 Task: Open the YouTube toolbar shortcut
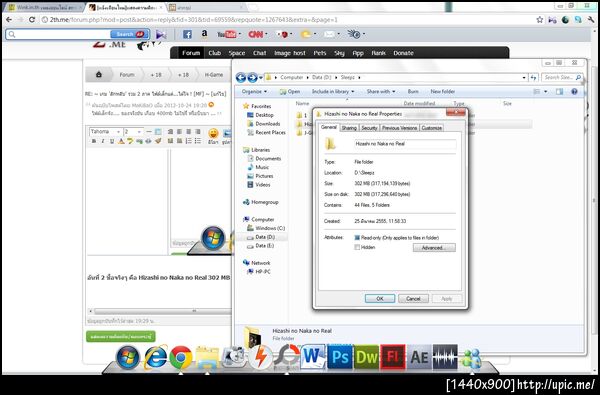click(227, 34)
